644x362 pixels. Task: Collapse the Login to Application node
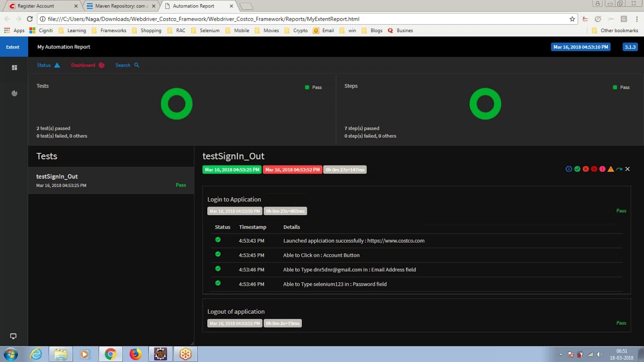[x=234, y=199]
